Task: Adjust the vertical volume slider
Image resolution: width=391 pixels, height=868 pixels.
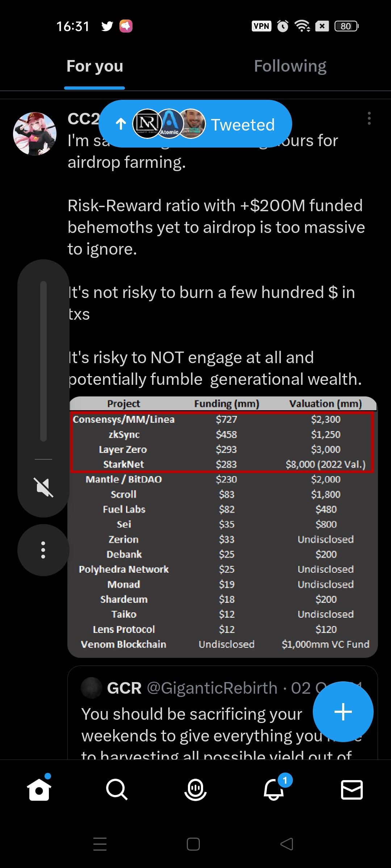Action: tap(43, 362)
